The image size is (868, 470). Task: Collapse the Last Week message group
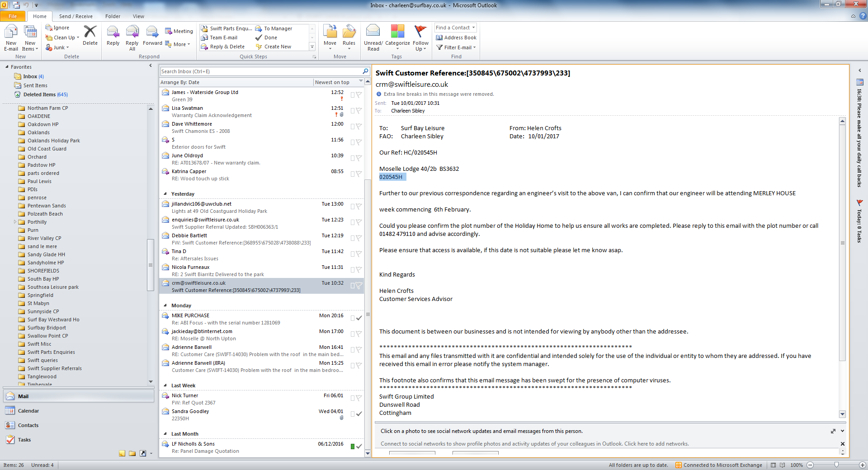point(165,385)
